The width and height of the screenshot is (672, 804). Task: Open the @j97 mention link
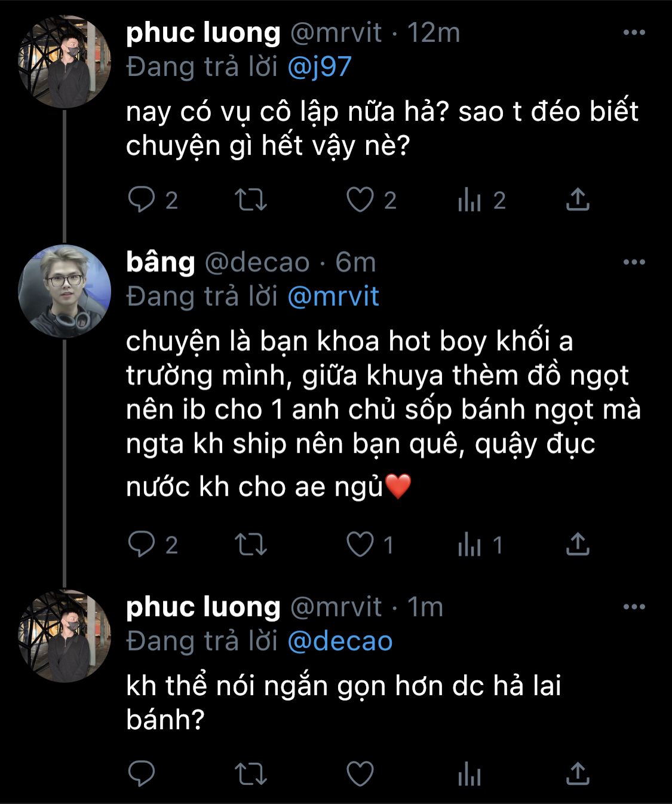coord(320,67)
